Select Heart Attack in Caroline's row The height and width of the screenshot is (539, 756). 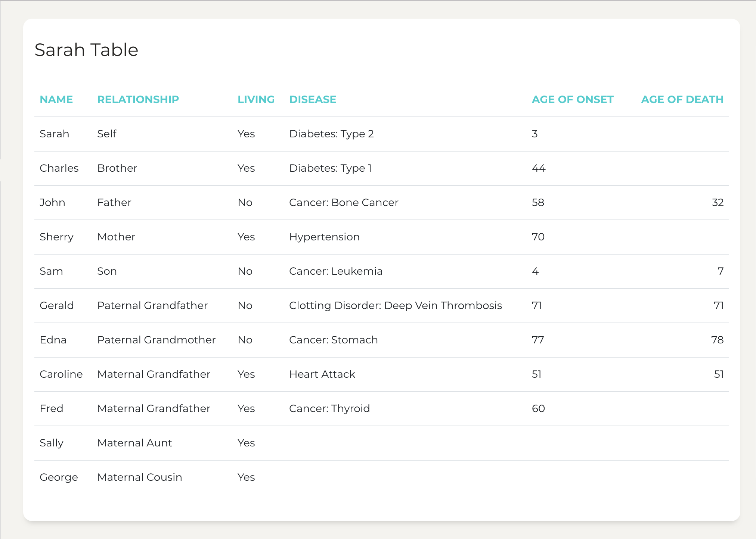(322, 374)
